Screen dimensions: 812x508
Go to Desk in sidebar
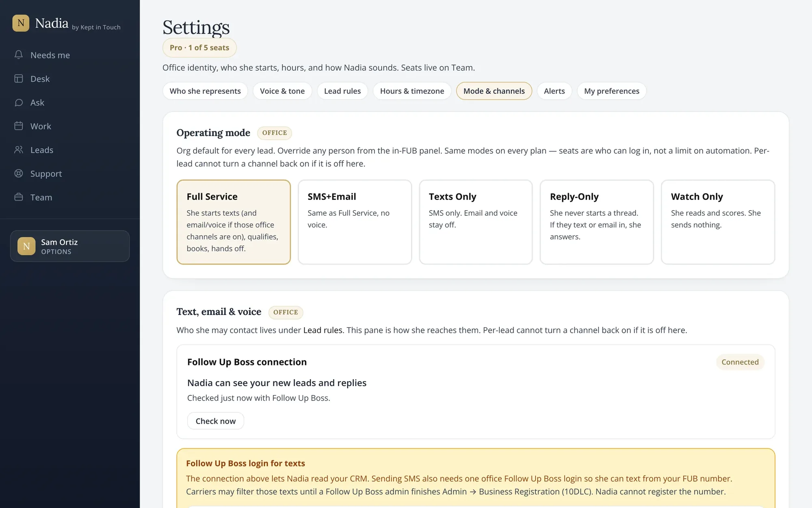70,79
